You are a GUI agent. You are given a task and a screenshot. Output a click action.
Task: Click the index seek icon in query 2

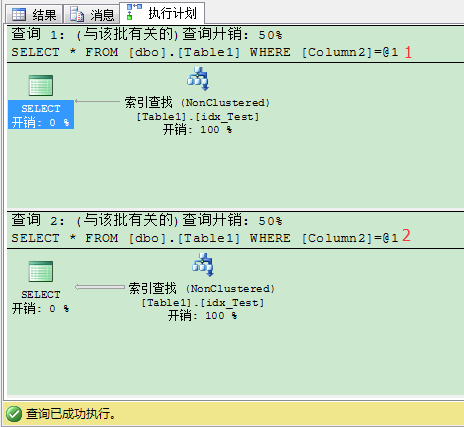pyautogui.click(x=203, y=265)
